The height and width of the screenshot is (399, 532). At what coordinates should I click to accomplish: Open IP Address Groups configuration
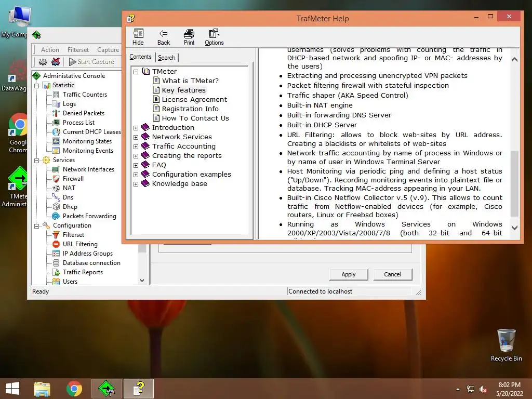(87, 254)
